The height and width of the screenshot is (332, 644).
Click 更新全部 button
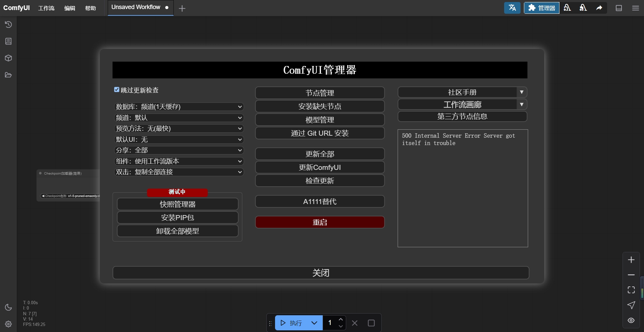320,154
